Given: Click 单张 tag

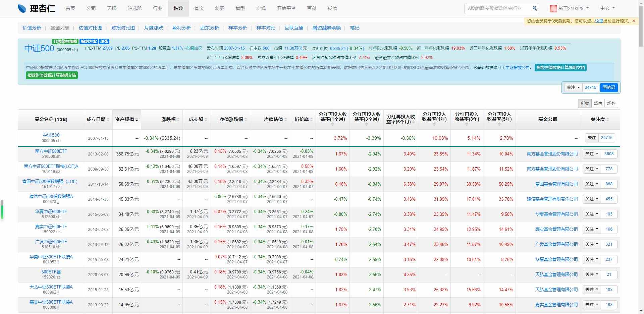Looking at the screenshot, I should [104, 42].
